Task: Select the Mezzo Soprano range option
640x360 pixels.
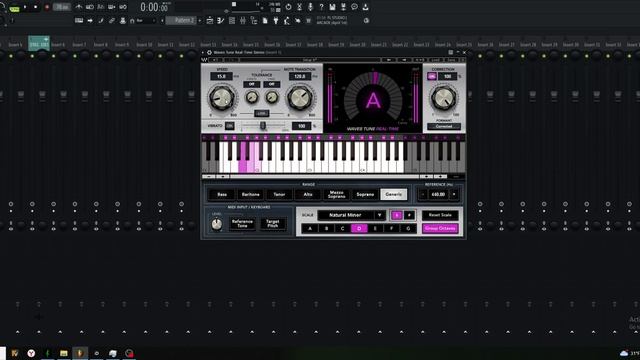Action: [336, 194]
